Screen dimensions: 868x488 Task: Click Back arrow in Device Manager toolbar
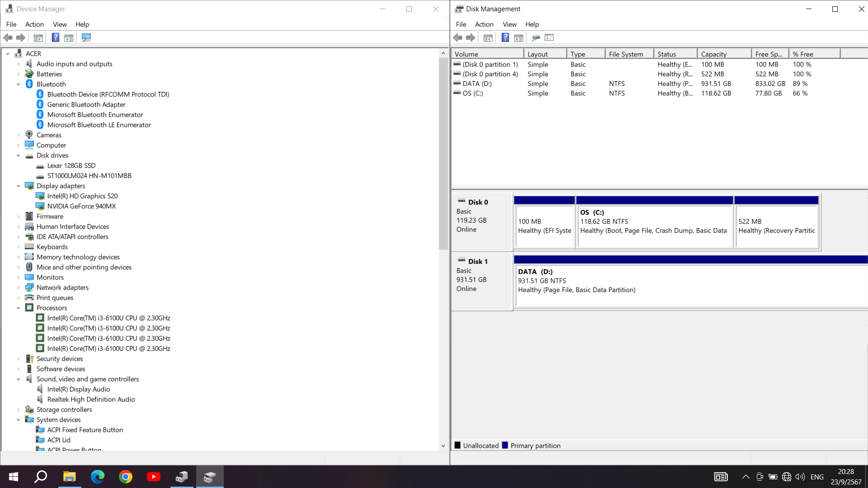click(x=8, y=38)
